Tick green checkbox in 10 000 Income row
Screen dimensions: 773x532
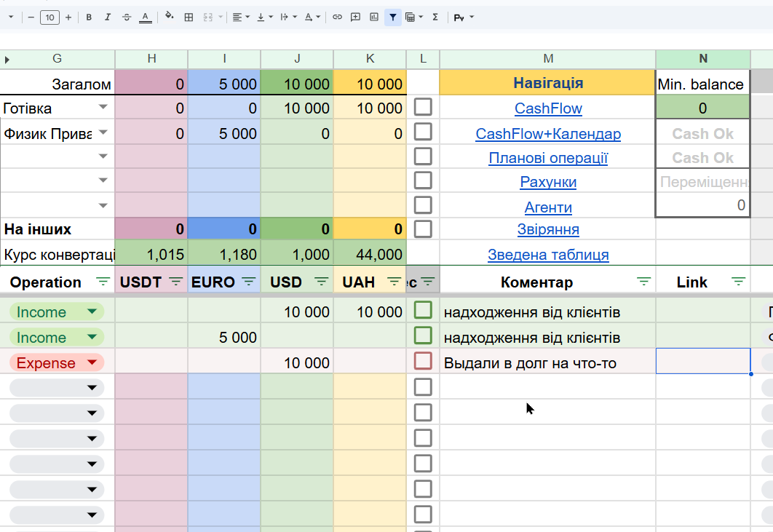[423, 310]
